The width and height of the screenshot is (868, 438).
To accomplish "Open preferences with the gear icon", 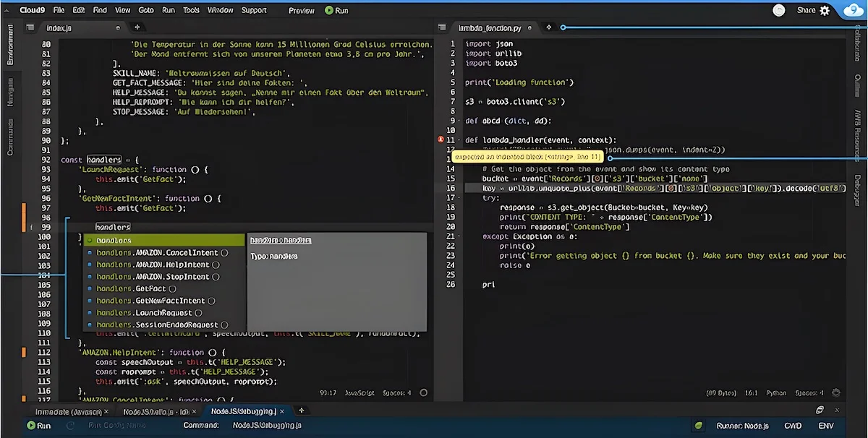I will coord(825,11).
